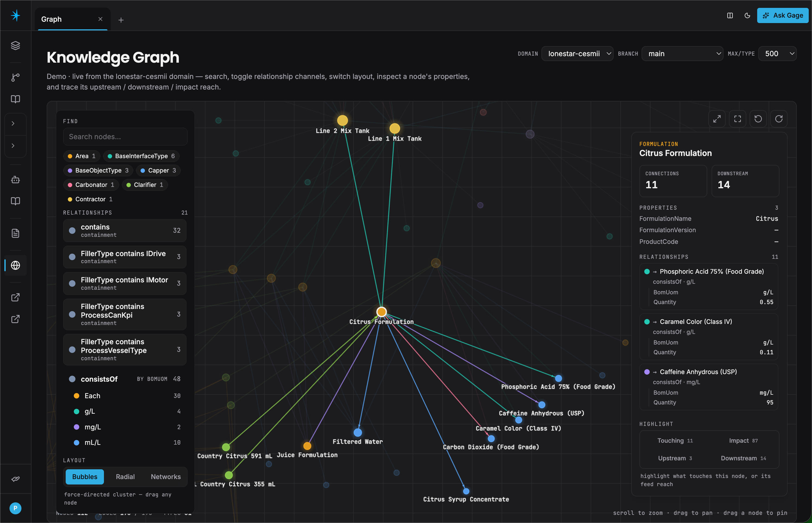This screenshot has width=812, height=523.
Task: Open the upper open book sidebar icon
Action: click(15, 99)
